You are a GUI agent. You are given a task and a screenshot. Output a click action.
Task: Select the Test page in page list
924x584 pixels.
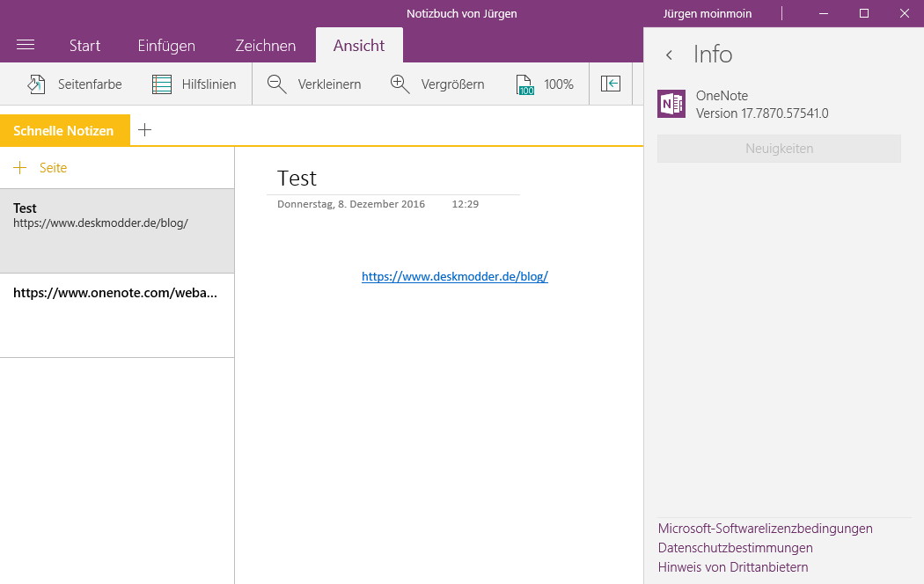[117, 230]
